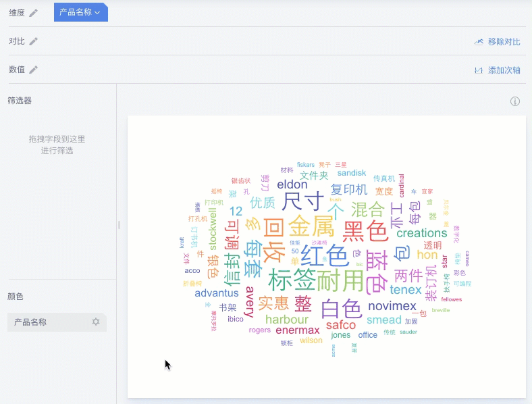Open chart info icon

click(x=515, y=101)
